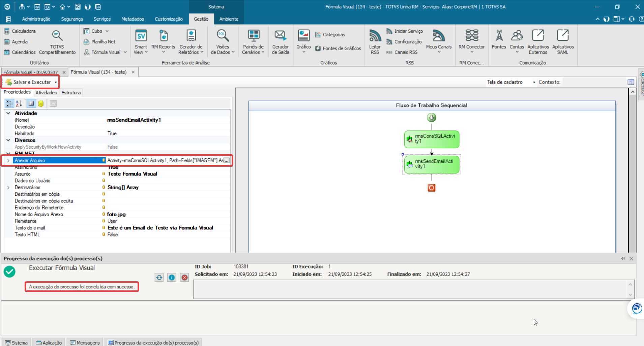Open Serviços menu
The image size is (644, 346).
tap(102, 19)
